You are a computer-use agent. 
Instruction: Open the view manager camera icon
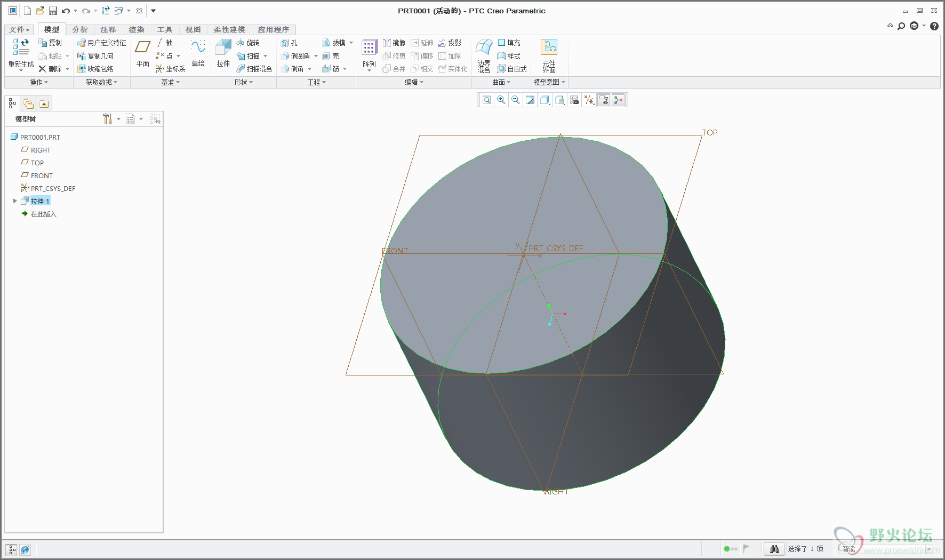tap(574, 100)
